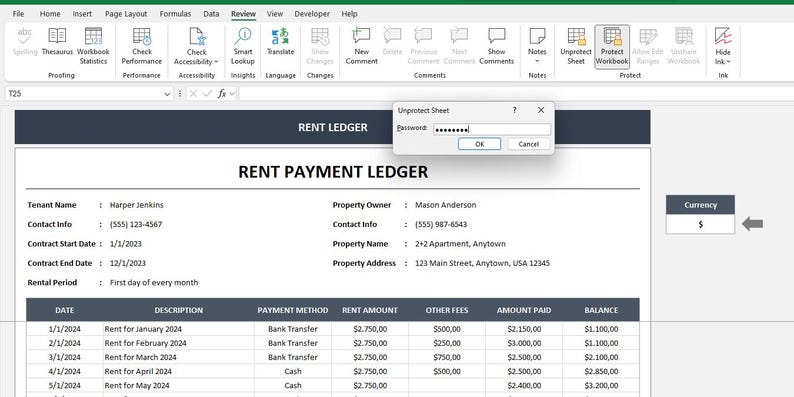
Task: Switch to the Home tab
Action: click(50, 14)
